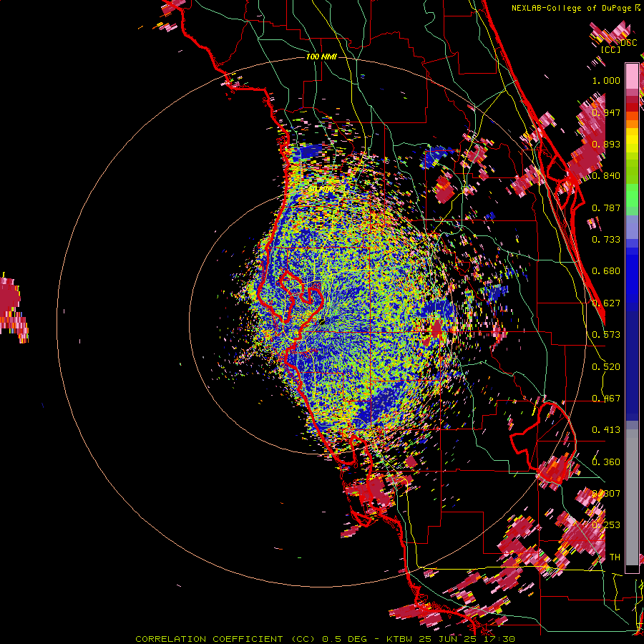The image size is (644, 644).
Task: Click the 17:30 time in the caption
Action: point(499,639)
